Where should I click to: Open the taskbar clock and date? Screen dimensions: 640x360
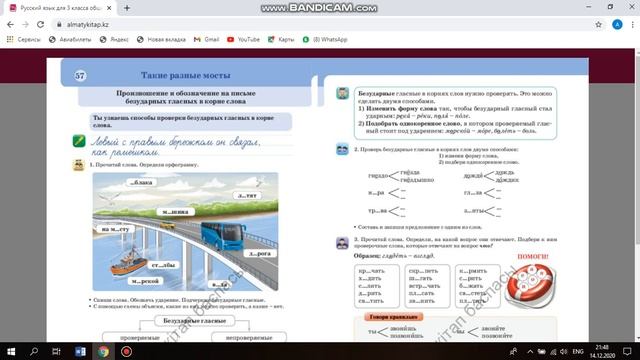click(x=602, y=351)
